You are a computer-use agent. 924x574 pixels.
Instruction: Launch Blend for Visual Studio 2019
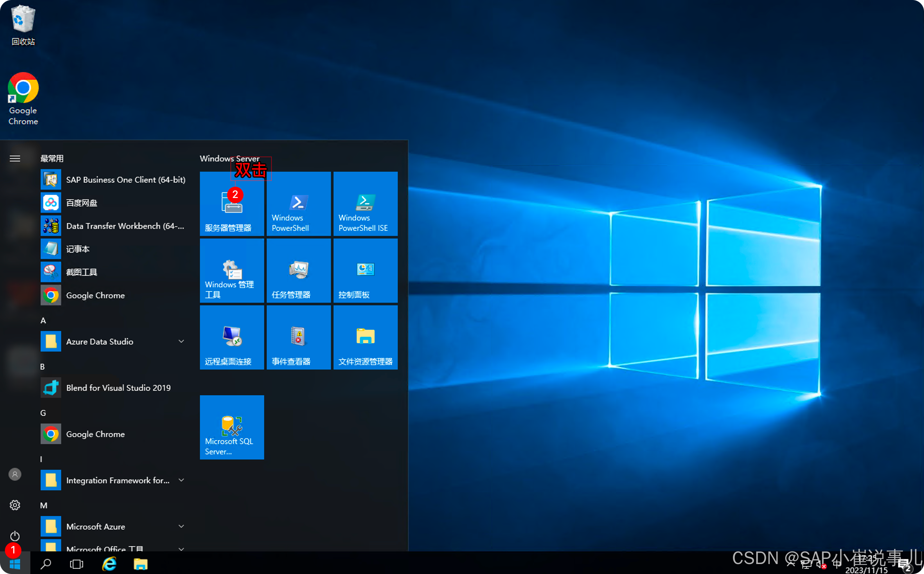(114, 388)
